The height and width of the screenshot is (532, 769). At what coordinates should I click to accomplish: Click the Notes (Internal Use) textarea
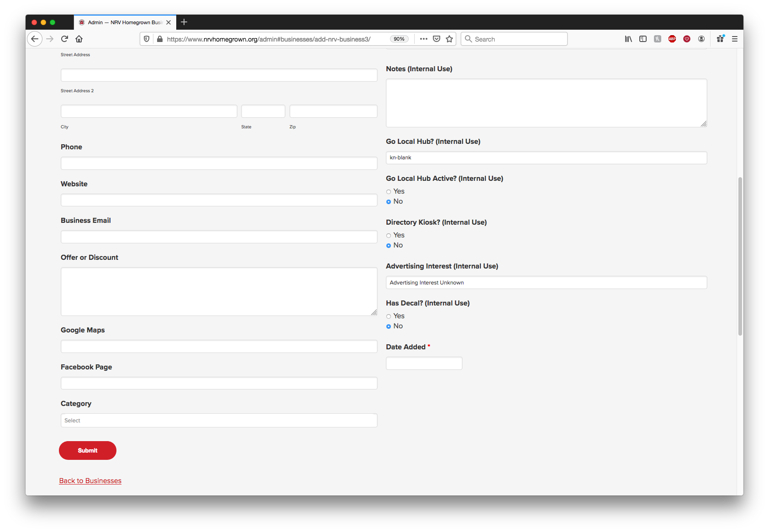point(546,103)
